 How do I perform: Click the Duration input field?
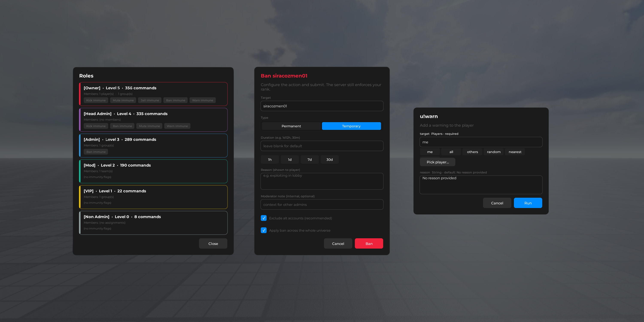322,146
